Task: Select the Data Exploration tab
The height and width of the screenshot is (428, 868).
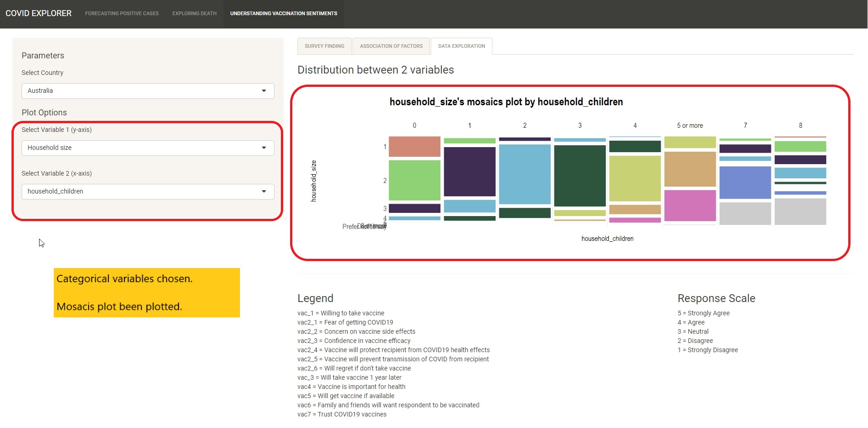Action: (461, 46)
